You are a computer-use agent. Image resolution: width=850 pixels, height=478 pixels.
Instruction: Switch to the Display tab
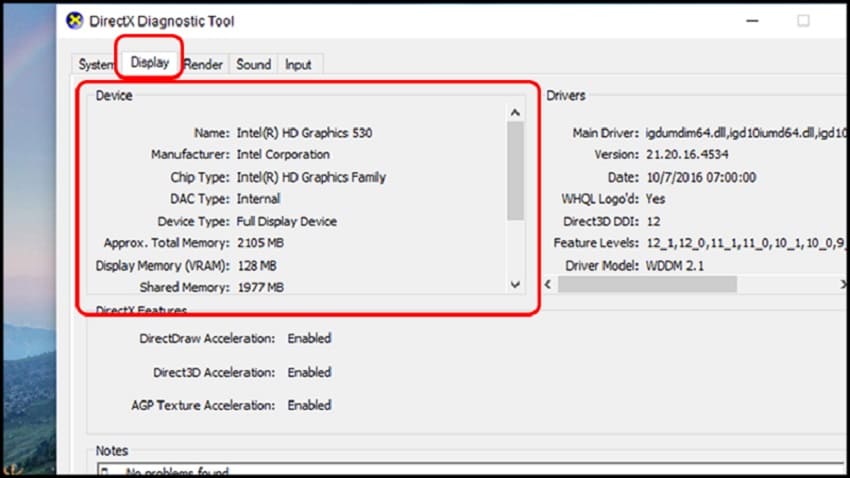click(150, 62)
